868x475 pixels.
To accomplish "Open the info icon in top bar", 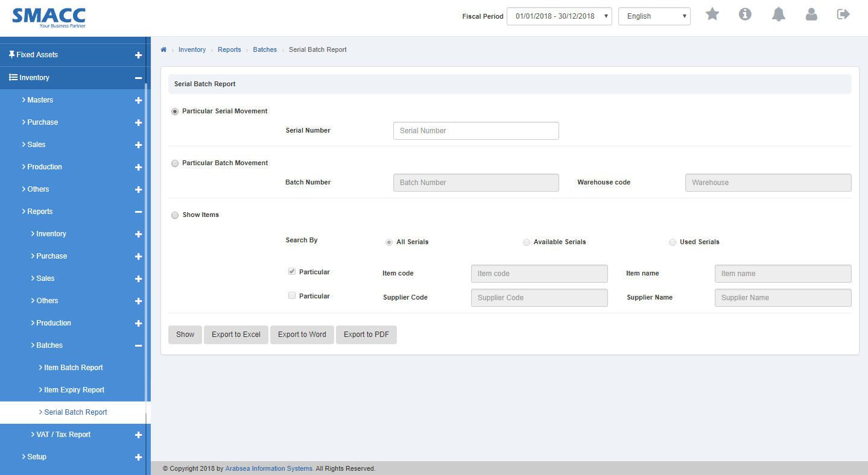I will (745, 14).
